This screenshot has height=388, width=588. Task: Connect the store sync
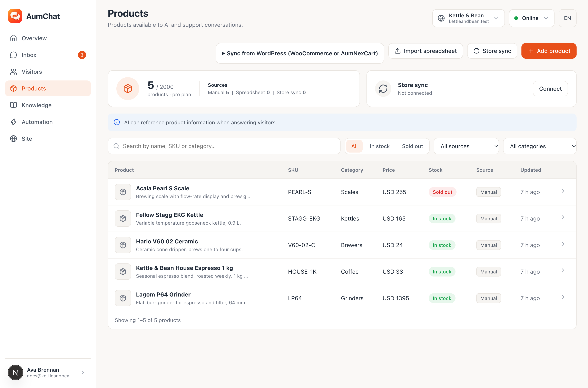(550, 89)
